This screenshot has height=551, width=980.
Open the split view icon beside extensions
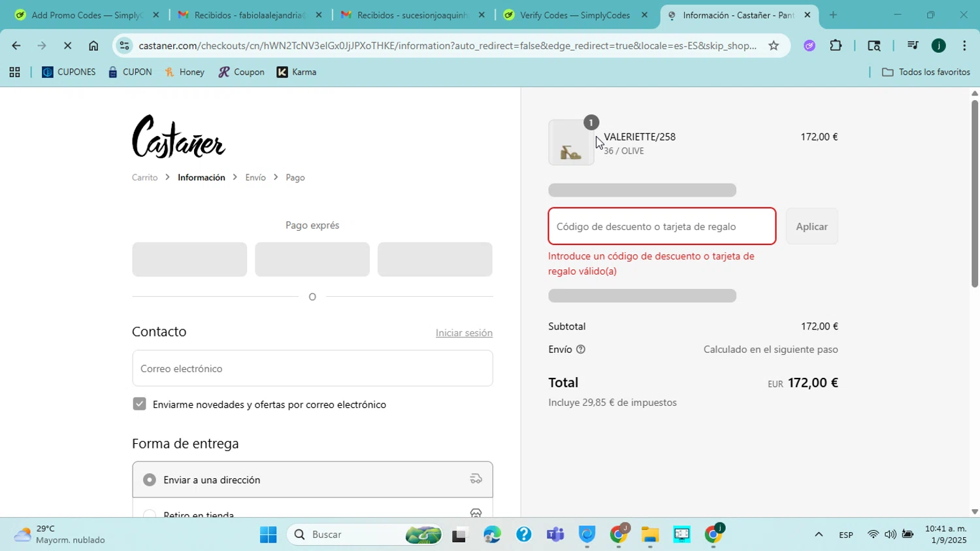coord(874,46)
